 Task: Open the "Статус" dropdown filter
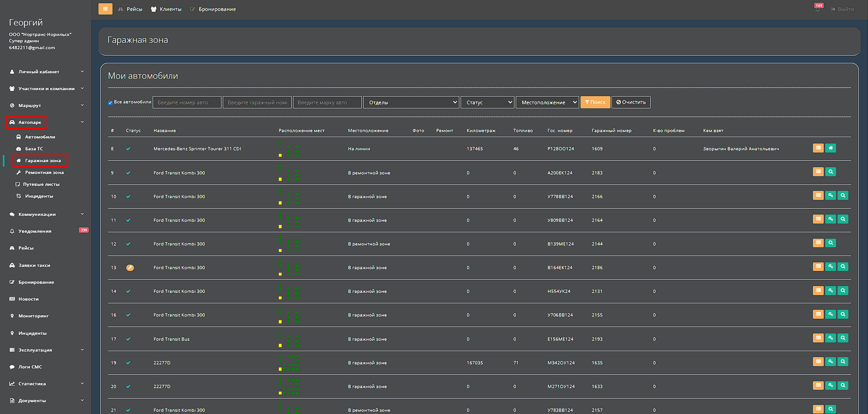pos(487,102)
